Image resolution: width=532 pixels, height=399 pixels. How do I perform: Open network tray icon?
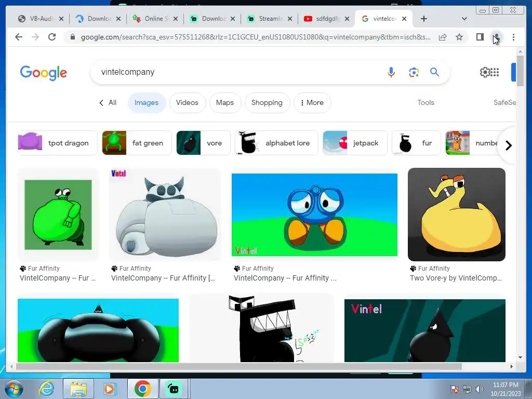tap(467, 389)
